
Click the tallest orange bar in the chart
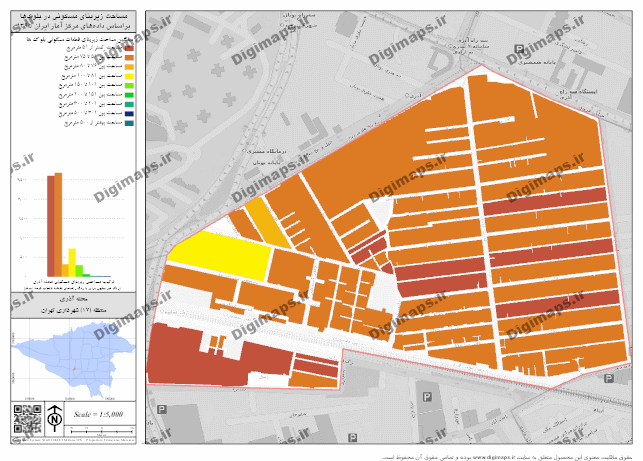pyautogui.click(x=58, y=225)
